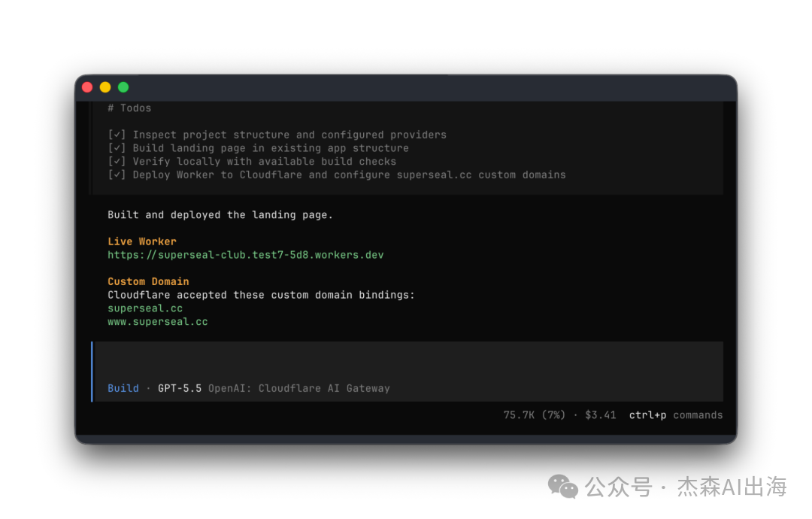Open the www.superseal.cc domain link
This screenshot has width=812, height=519.
click(x=157, y=322)
